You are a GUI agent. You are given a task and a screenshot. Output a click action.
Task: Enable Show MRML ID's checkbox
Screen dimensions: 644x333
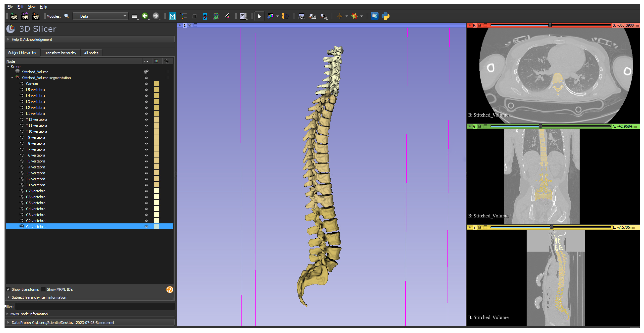coord(43,289)
